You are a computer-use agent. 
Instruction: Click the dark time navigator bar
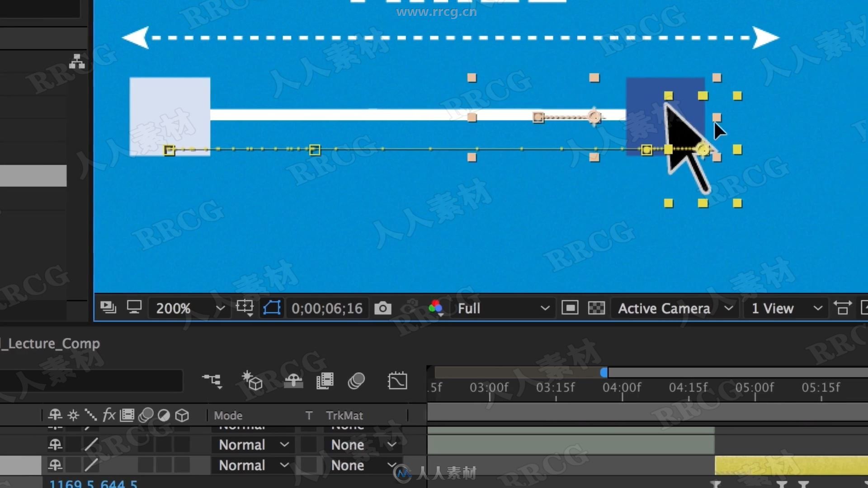pyautogui.click(x=517, y=372)
